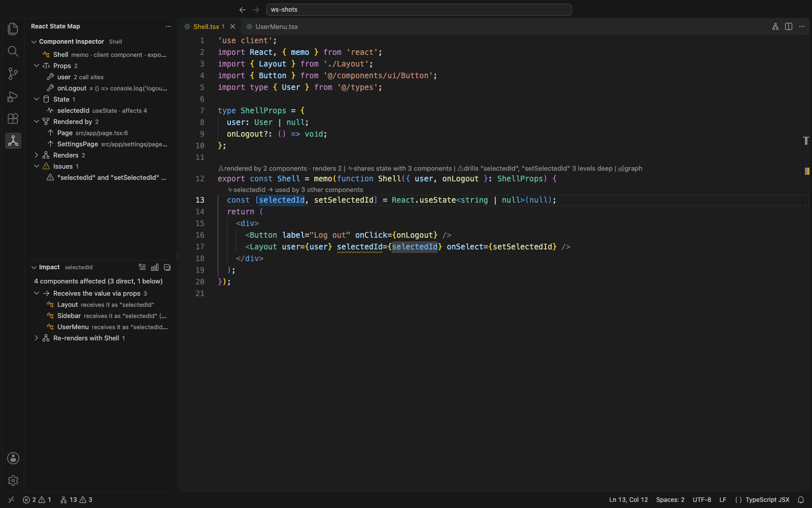Collapse the Props group
The image size is (812, 508).
37,66
